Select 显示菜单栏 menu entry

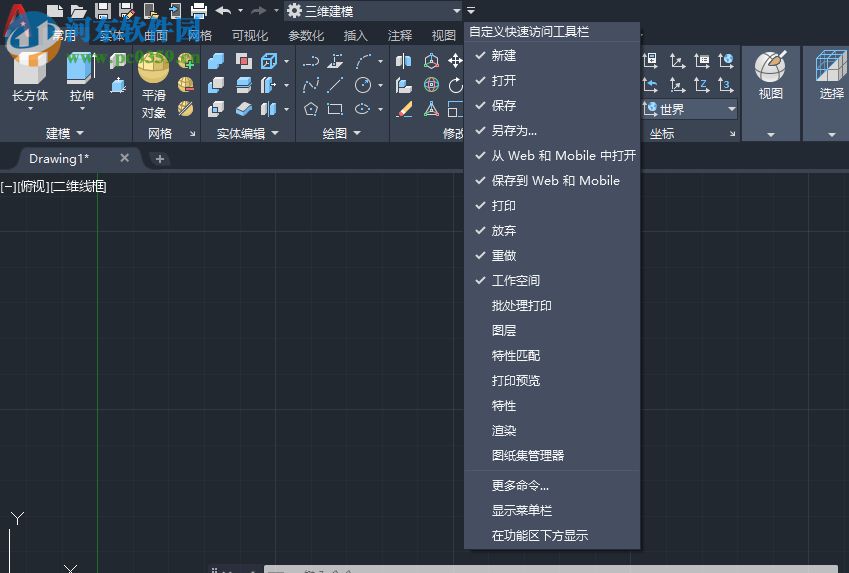click(552, 510)
